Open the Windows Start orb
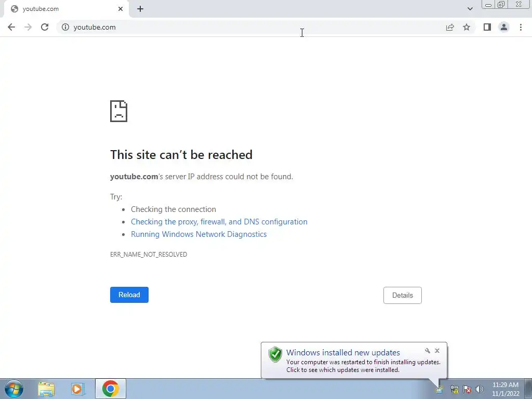The image size is (532, 399). (14, 389)
